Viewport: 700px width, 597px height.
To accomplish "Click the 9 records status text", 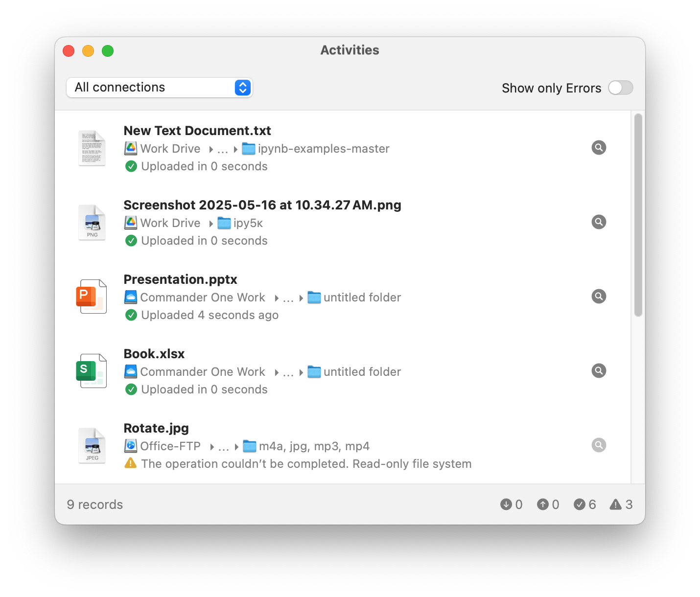I will click(95, 505).
